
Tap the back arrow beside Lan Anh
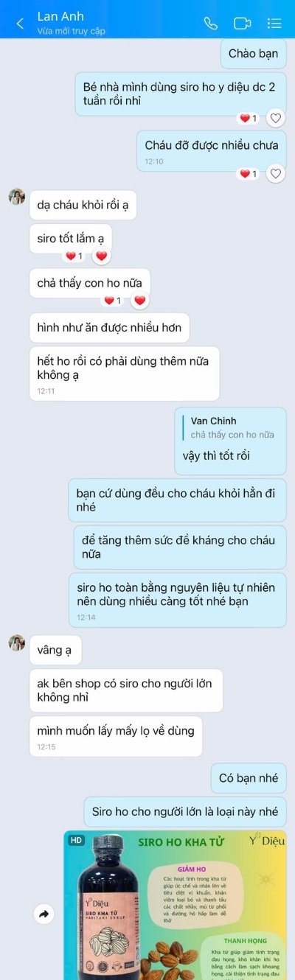[20, 24]
